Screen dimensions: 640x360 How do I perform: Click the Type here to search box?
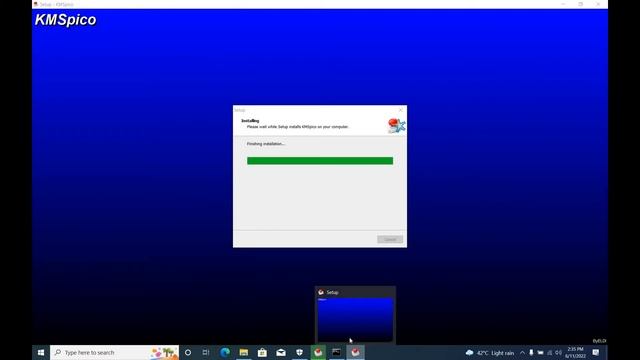[114, 352]
